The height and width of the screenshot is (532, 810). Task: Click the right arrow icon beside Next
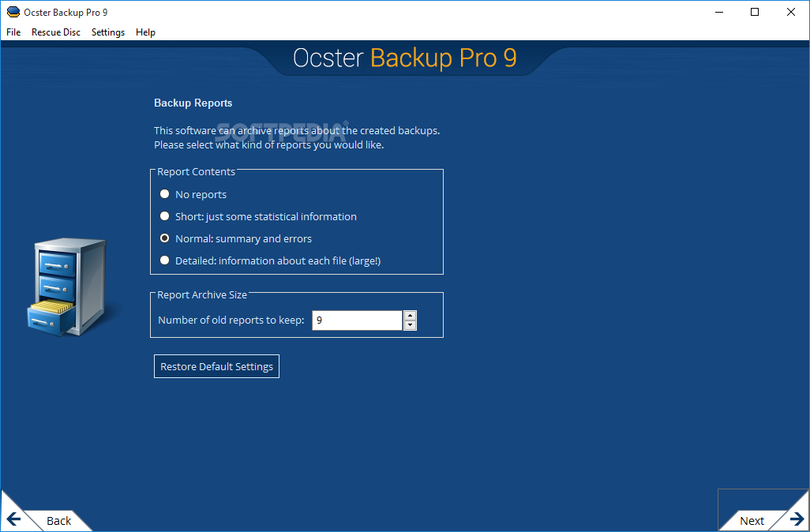[x=797, y=519]
